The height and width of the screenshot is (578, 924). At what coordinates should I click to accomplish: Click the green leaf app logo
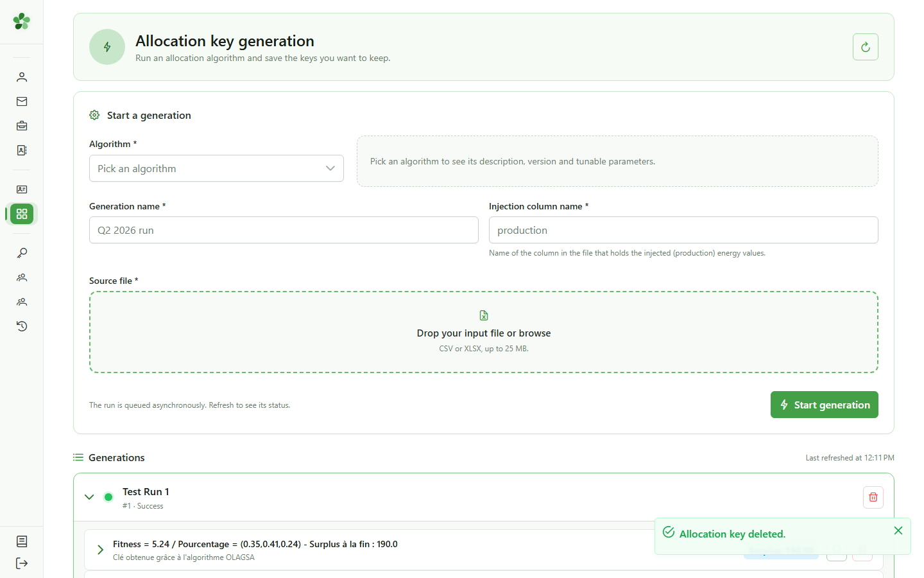21,21
